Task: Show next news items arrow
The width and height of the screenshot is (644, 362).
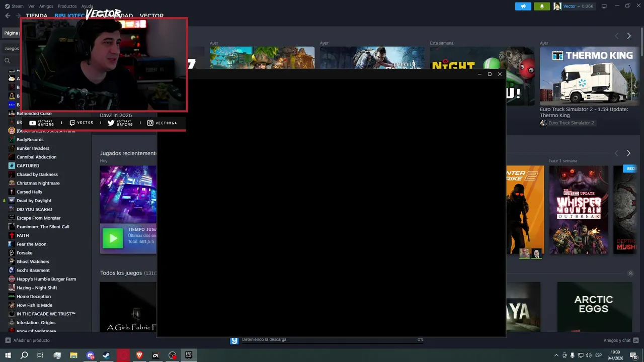Action: [x=628, y=36]
